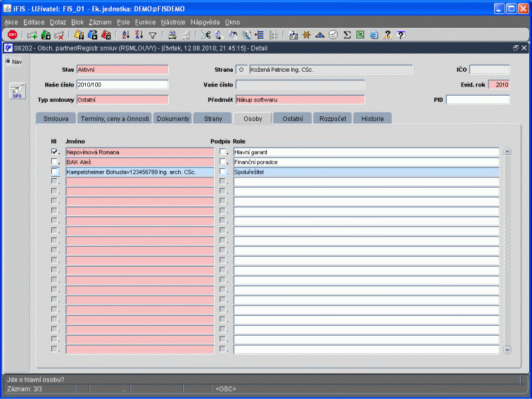Click the calendar toolbar icon
This screenshot has height=399, width=532.
click(x=293, y=35)
